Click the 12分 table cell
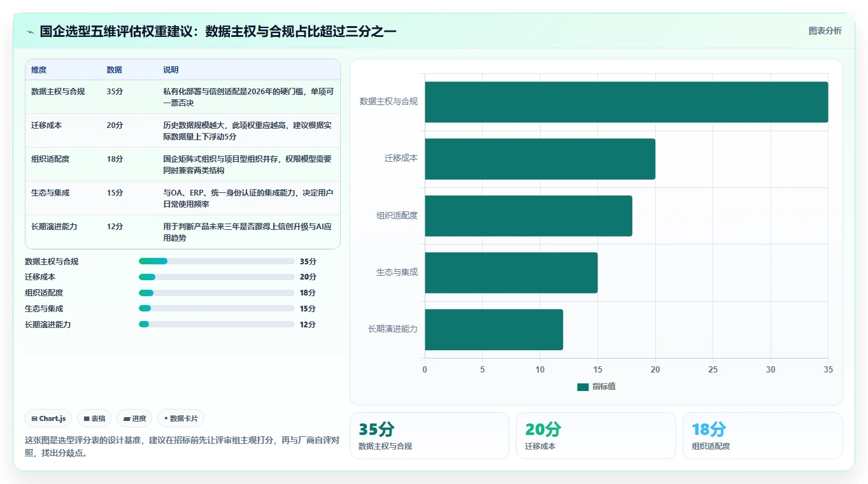868x484 pixels. (x=115, y=227)
